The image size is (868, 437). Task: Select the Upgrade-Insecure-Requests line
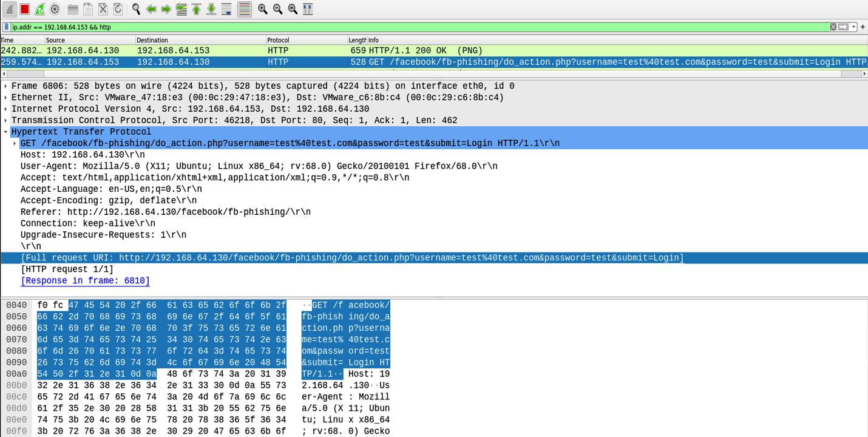(x=103, y=235)
